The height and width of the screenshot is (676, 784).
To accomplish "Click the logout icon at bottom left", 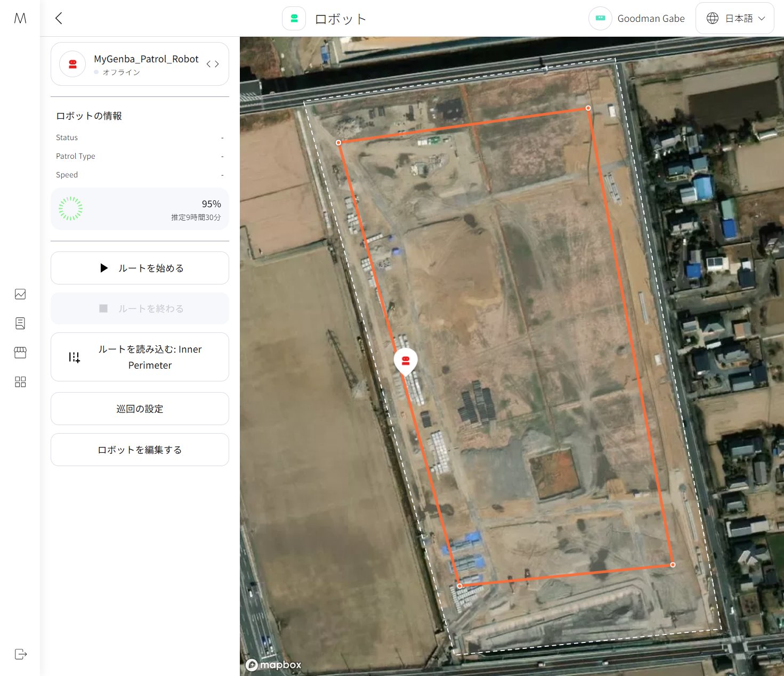I will [x=20, y=654].
